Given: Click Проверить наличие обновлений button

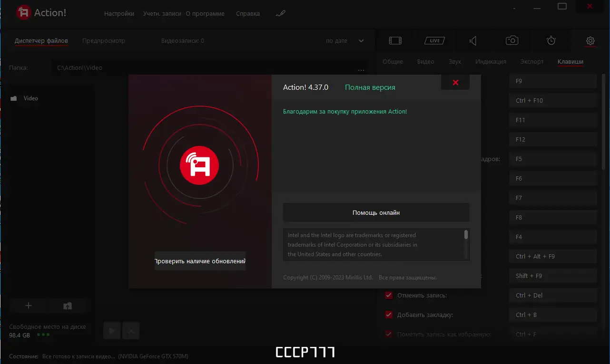Looking at the screenshot, I should tap(200, 261).
